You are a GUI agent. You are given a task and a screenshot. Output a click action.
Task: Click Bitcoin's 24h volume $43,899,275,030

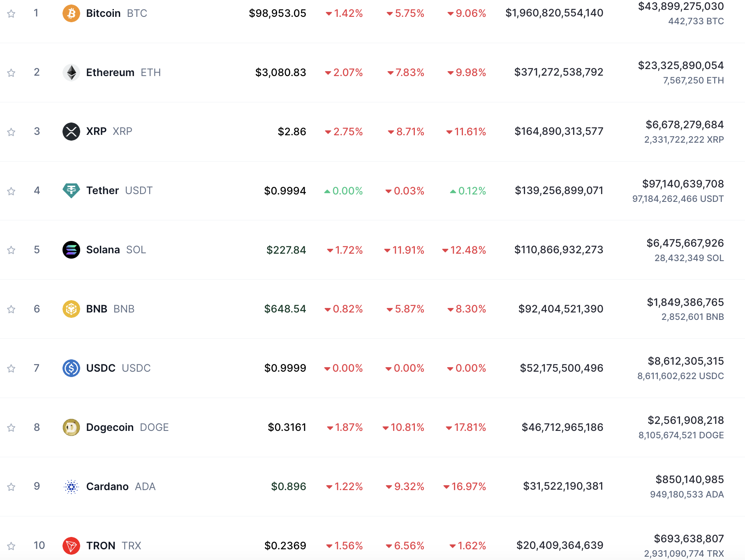680,7
